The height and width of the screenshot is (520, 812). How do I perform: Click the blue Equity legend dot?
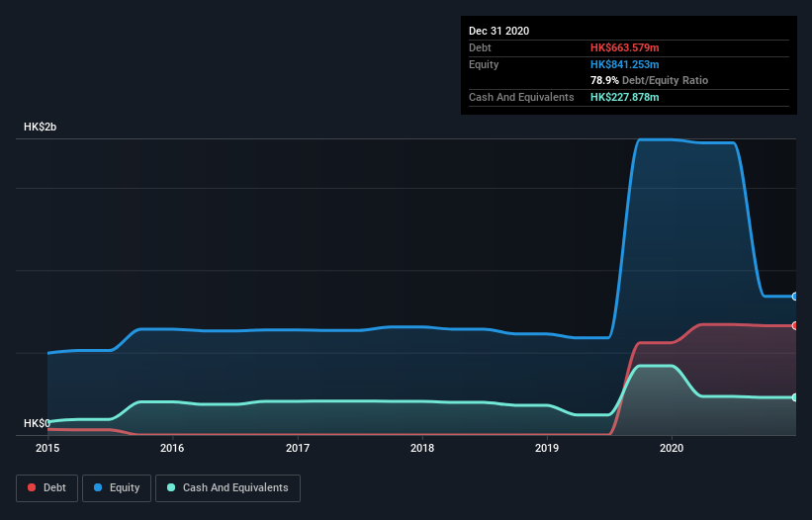(98, 487)
